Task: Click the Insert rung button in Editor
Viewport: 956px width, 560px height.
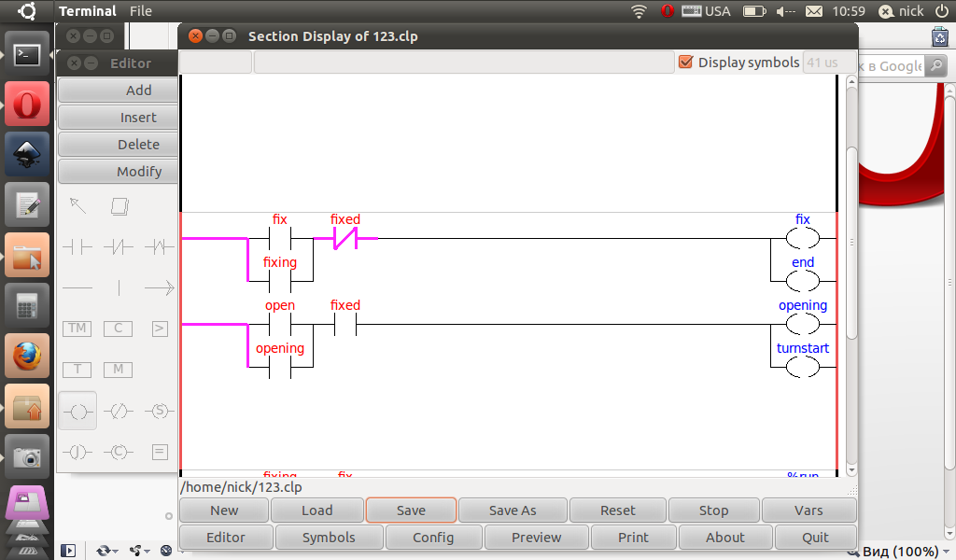Action: click(119, 118)
